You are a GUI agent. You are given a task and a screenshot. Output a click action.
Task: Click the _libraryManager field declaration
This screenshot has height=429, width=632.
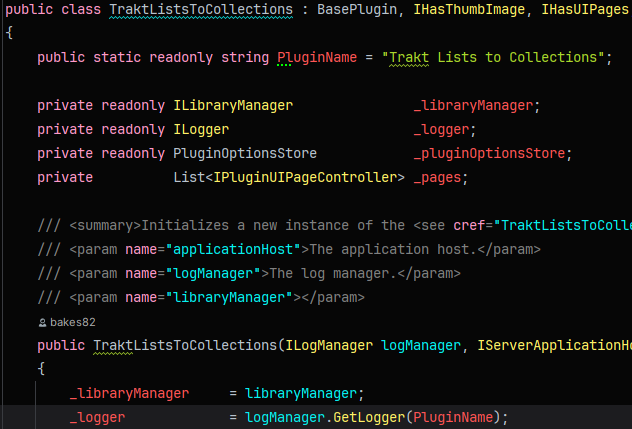[473, 106]
